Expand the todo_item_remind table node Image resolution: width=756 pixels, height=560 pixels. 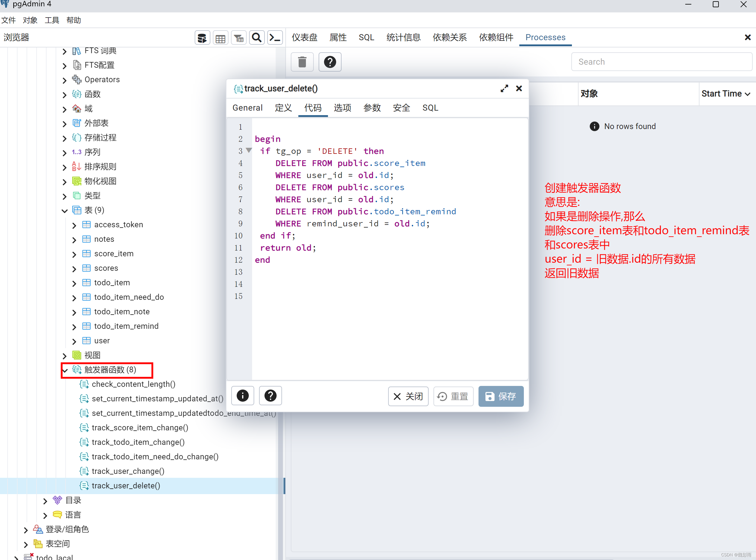(x=75, y=327)
